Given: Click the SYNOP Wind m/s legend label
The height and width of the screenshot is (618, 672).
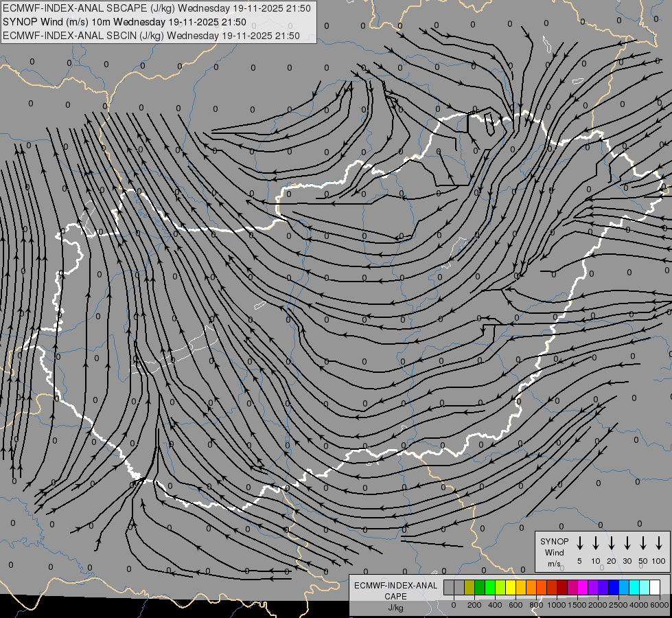Looking at the screenshot, I should [x=554, y=552].
